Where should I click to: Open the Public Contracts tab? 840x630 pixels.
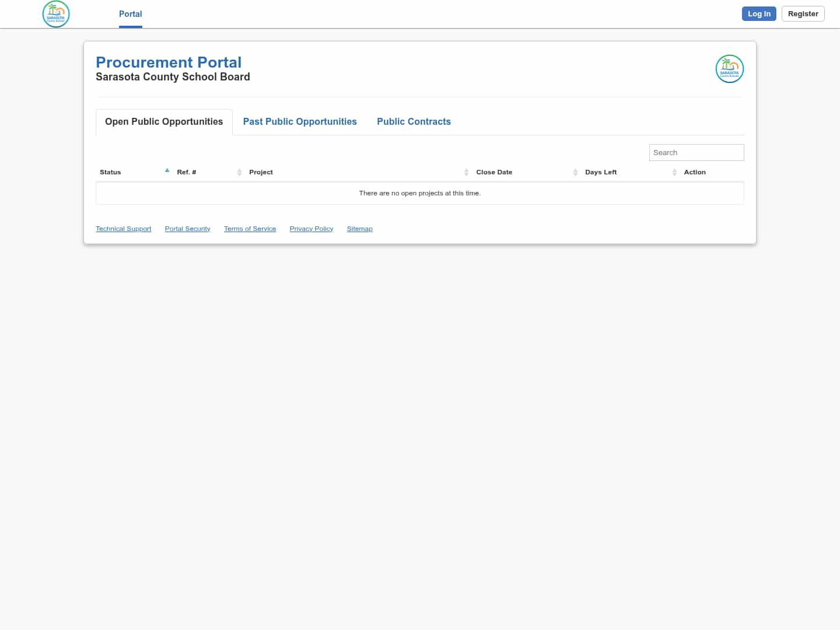[414, 121]
